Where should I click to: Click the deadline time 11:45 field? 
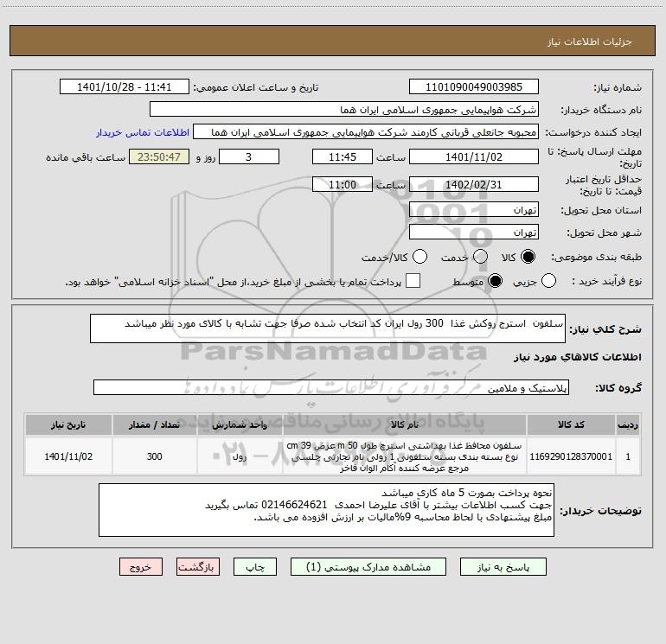pos(343,156)
